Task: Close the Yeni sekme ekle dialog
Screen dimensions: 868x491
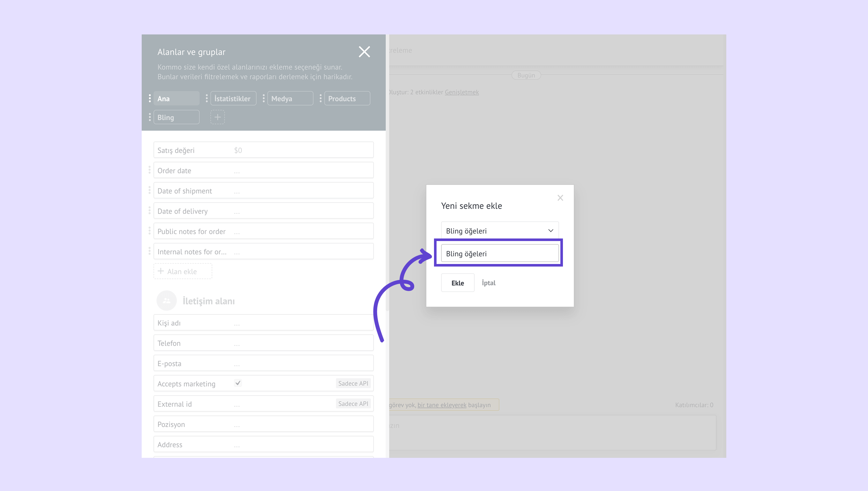Action: coord(560,198)
